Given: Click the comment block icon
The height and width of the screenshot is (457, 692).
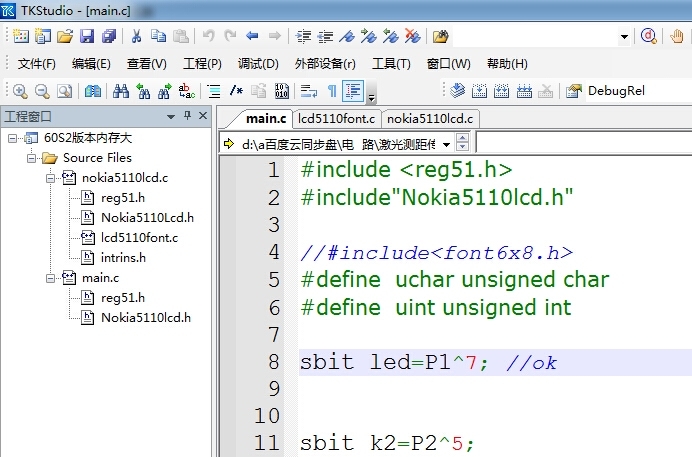Looking at the screenshot, I should pos(236,91).
